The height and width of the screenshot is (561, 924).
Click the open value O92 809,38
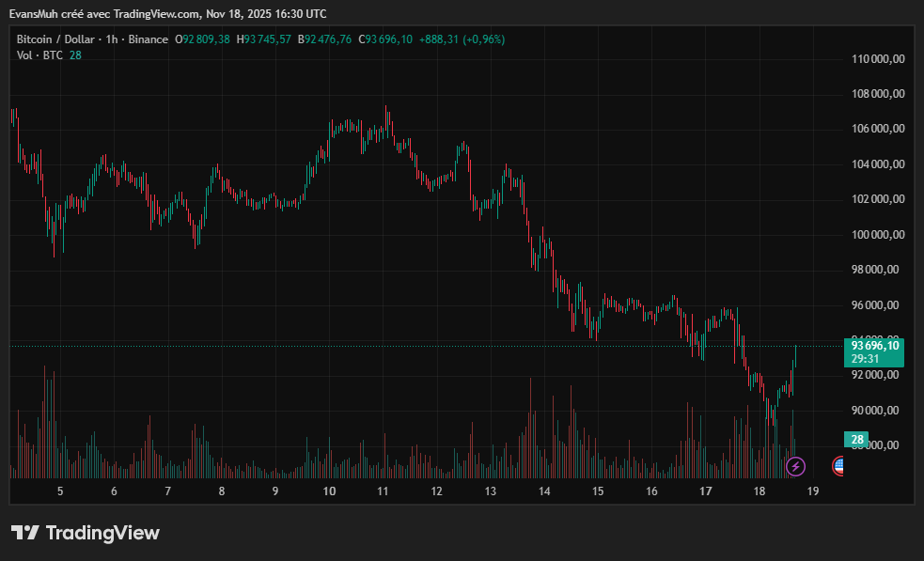[x=202, y=39]
